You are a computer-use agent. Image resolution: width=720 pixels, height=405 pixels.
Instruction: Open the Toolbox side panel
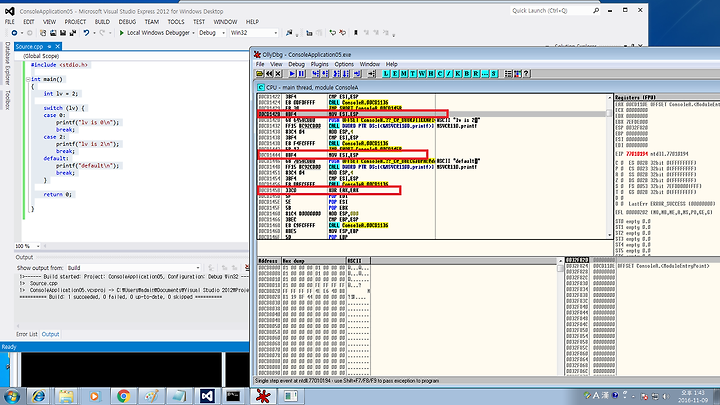click(7, 100)
